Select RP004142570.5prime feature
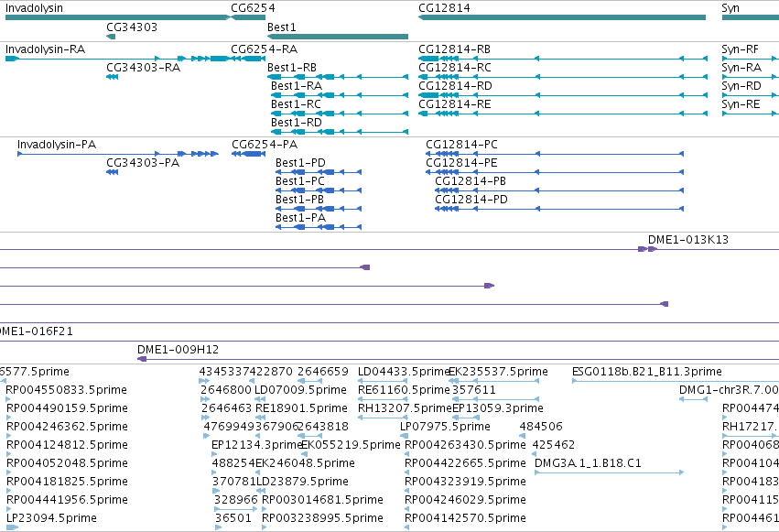The height and width of the screenshot is (532, 779). coord(406,527)
